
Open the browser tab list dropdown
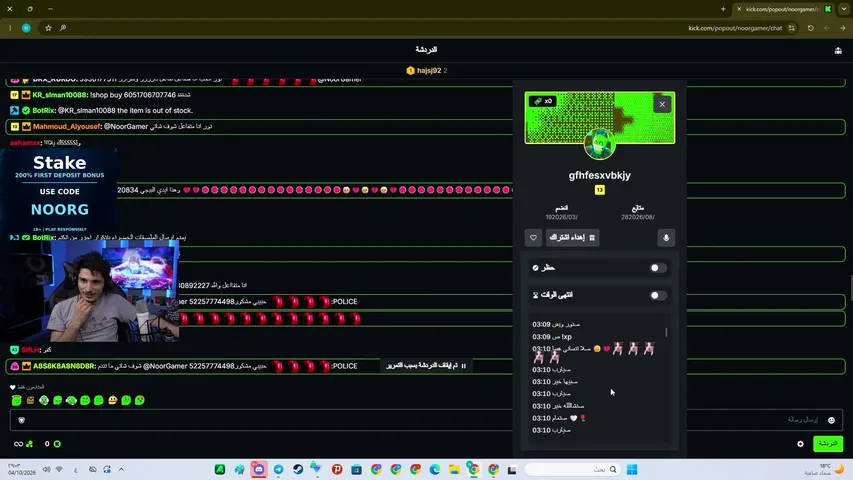(x=844, y=9)
